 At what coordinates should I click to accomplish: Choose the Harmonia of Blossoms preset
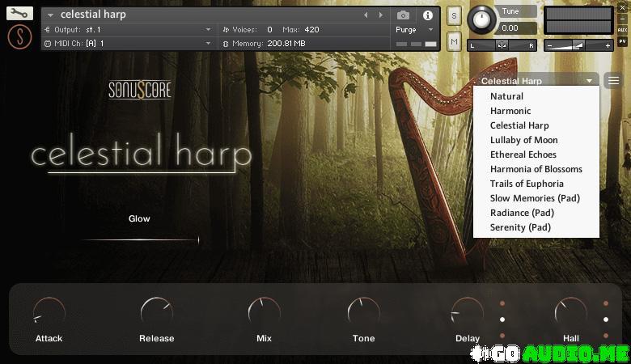[536, 169]
